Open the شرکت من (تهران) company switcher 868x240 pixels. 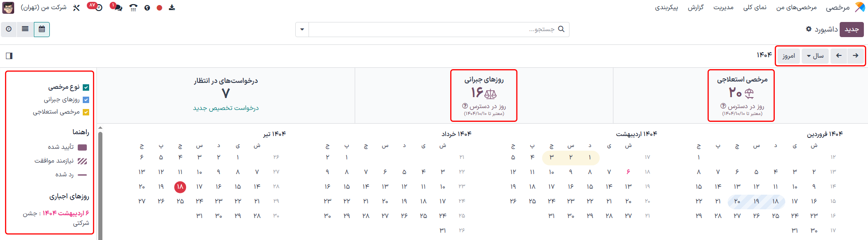click(44, 8)
